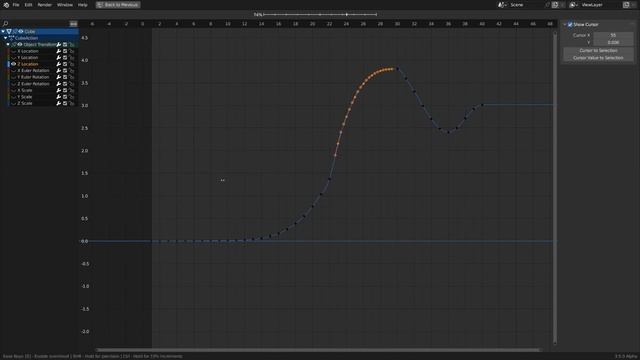Toggle the lock icon on X Scale
This screenshot has height=360, width=640.
pyautogui.click(x=71, y=90)
